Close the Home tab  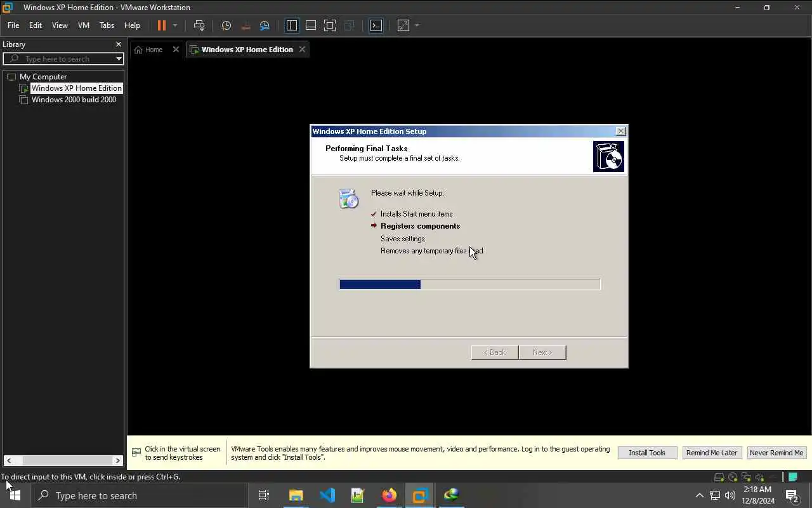[x=176, y=50]
